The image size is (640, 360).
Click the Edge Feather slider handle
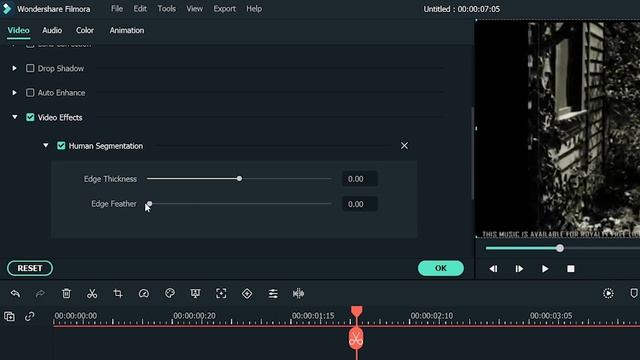pos(149,204)
